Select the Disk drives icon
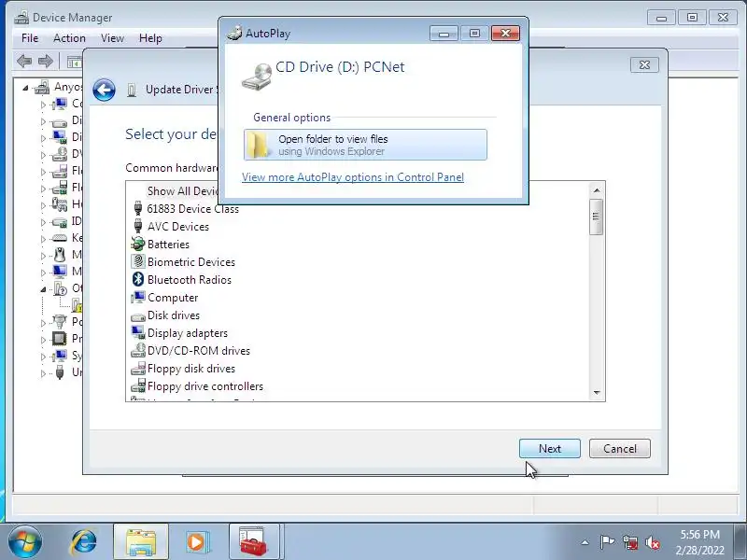Screen dimensions: 747x560 click(137, 316)
